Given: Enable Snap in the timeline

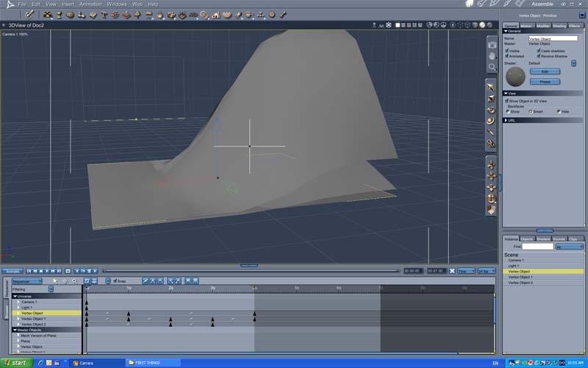Looking at the screenshot, I should (x=115, y=280).
